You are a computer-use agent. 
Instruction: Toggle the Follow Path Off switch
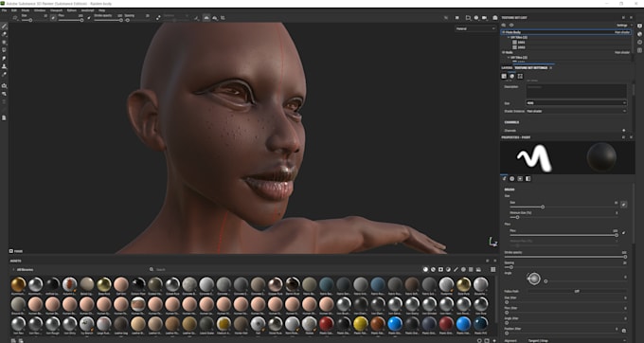click(577, 291)
